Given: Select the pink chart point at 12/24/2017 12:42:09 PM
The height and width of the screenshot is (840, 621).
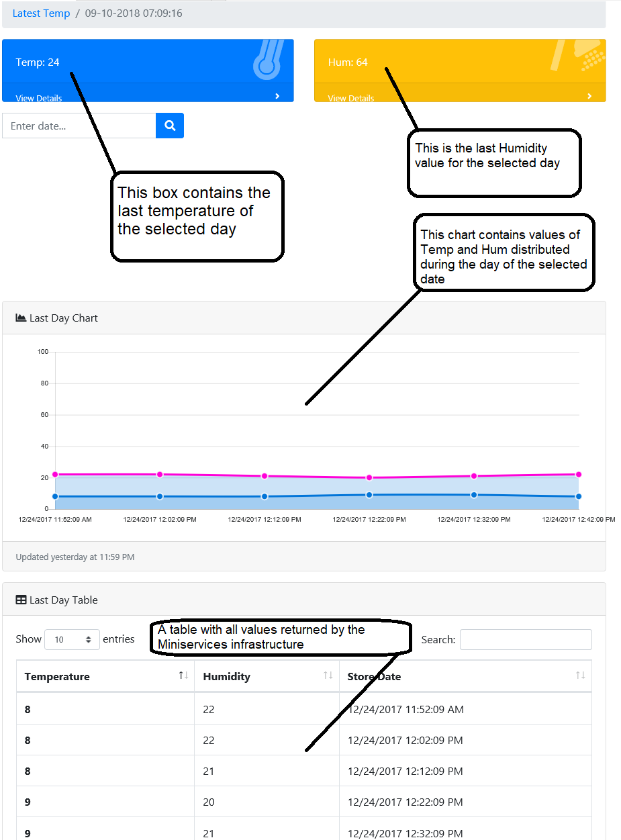Looking at the screenshot, I should pyautogui.click(x=579, y=474).
